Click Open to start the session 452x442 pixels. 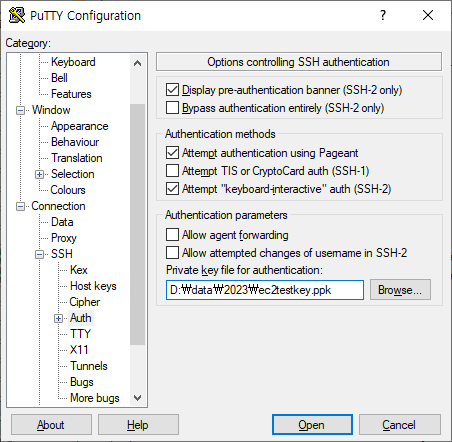coord(312,425)
